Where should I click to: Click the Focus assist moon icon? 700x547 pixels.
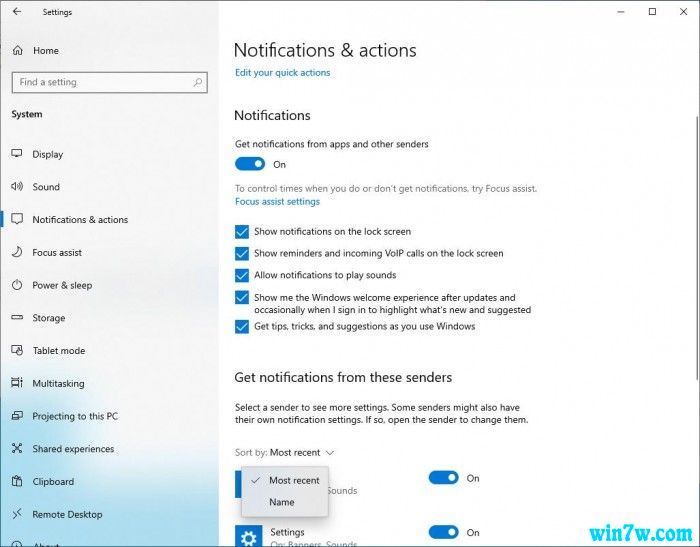(17, 252)
